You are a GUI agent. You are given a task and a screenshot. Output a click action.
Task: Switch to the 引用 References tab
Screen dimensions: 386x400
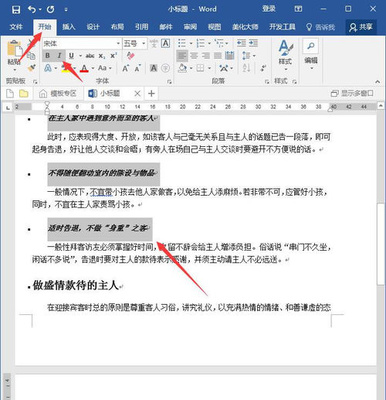click(142, 27)
